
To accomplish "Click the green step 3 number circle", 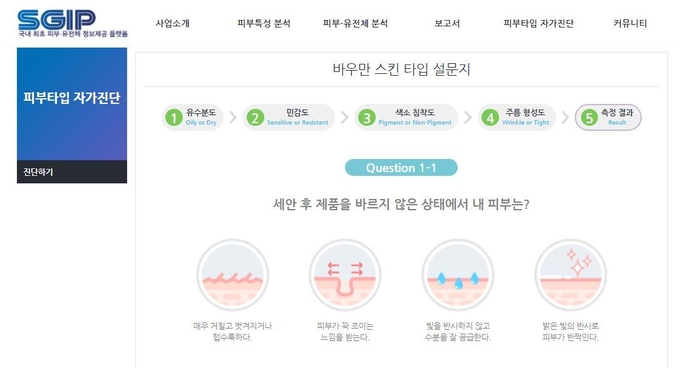I will click(x=367, y=117).
